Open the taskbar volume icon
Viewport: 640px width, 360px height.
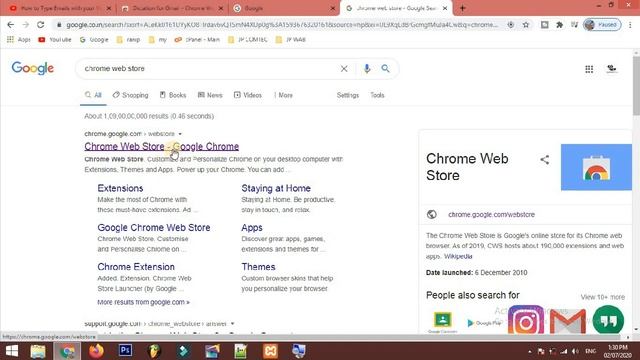point(575,351)
